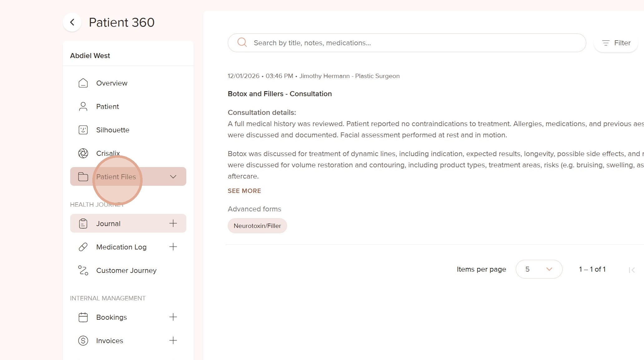Viewport: 644px width, 360px height.
Task: Click the Overview home icon
Action: [x=83, y=83]
